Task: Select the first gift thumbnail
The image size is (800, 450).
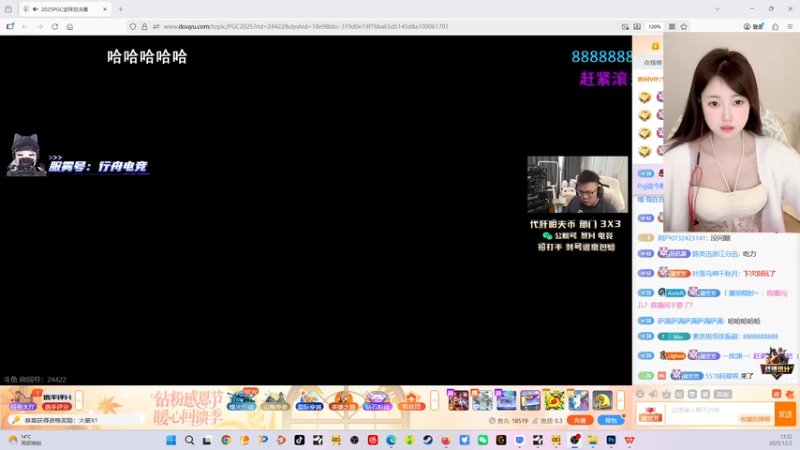Action: [x=458, y=401]
